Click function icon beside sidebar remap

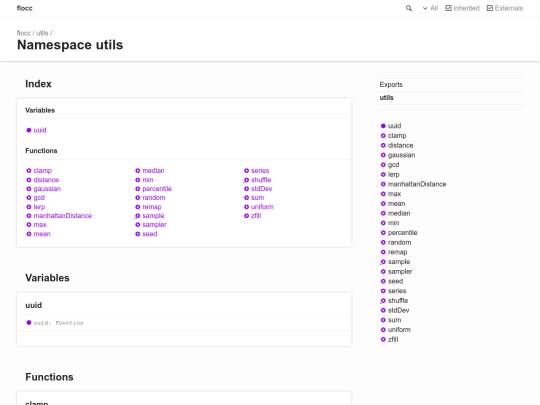(x=383, y=252)
